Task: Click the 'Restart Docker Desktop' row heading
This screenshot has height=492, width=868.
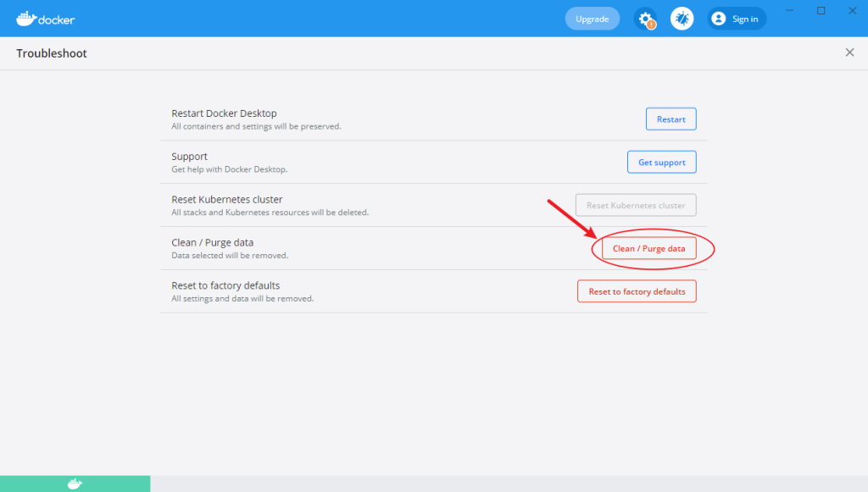Action: click(224, 113)
